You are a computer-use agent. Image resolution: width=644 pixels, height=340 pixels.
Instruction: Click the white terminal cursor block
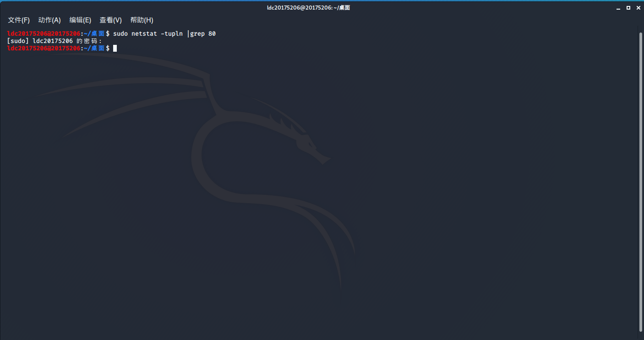115,48
